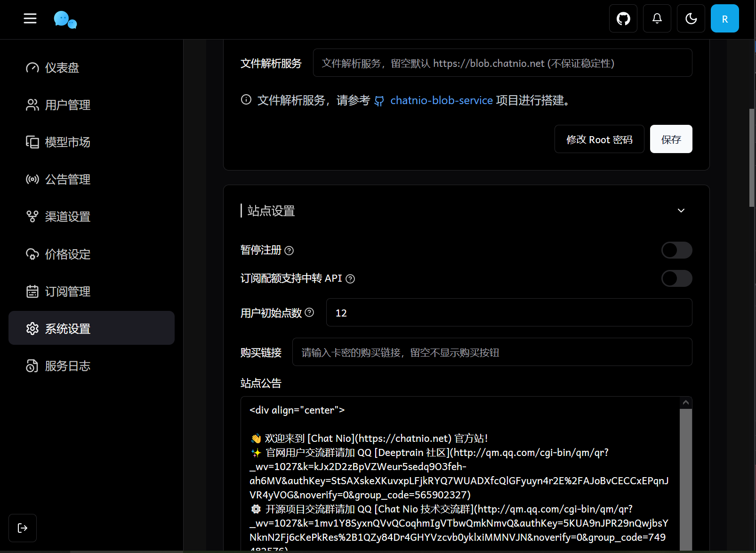Open the 价格设定 pricing page
The height and width of the screenshot is (553, 756).
67,254
